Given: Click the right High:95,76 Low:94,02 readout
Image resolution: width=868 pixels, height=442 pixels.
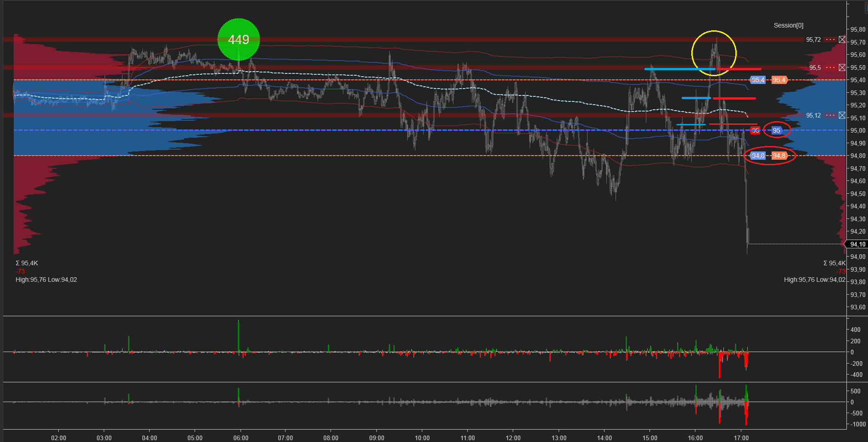Looking at the screenshot, I should click(x=814, y=280).
